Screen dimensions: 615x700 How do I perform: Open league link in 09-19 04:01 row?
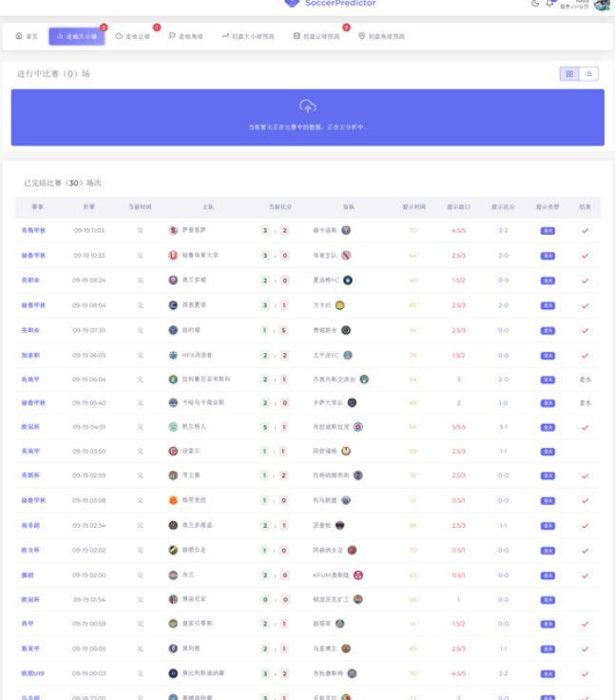30,427
